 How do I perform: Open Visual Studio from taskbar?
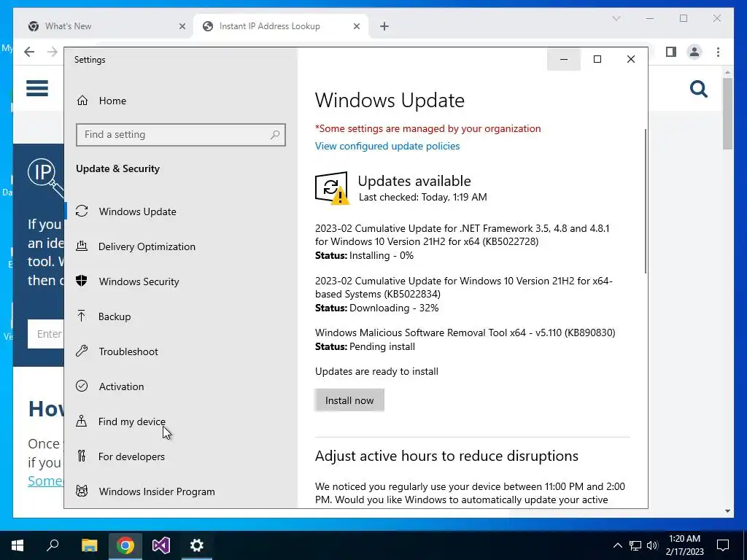(x=161, y=545)
